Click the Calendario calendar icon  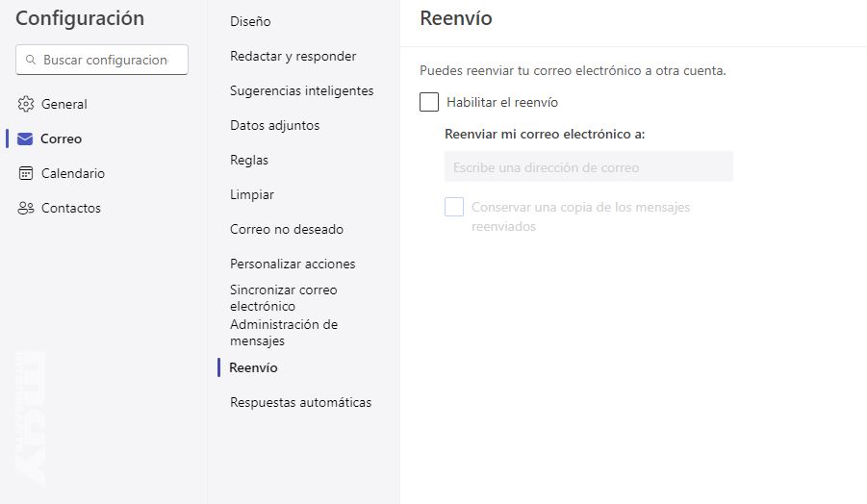tap(26, 173)
